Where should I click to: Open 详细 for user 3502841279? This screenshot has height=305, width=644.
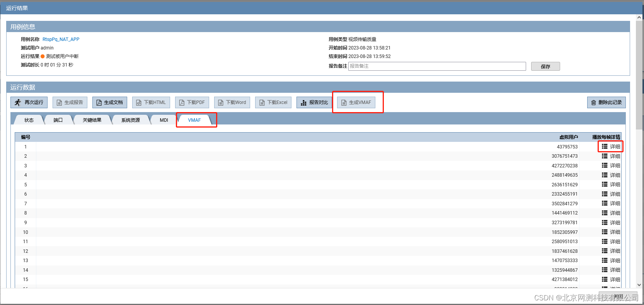(611, 203)
